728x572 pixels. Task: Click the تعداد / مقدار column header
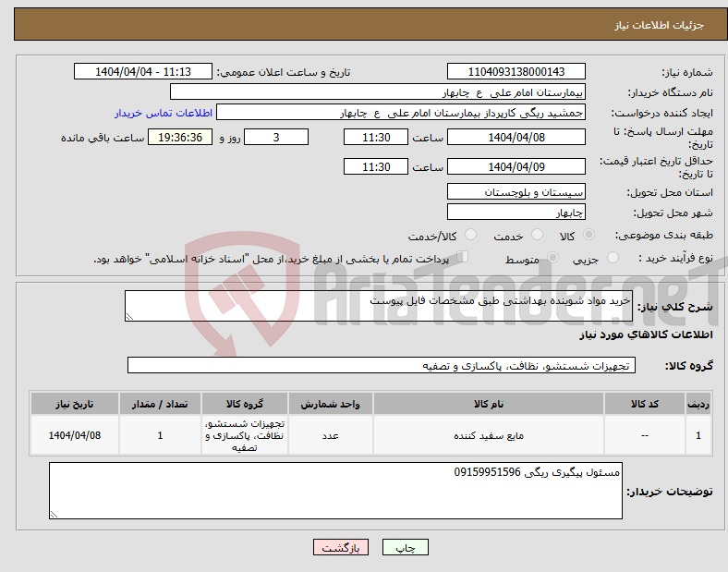[160, 404]
